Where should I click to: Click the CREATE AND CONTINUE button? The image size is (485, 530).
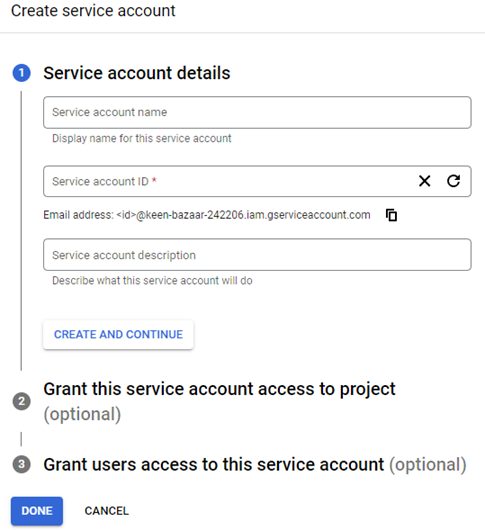pyautogui.click(x=118, y=335)
